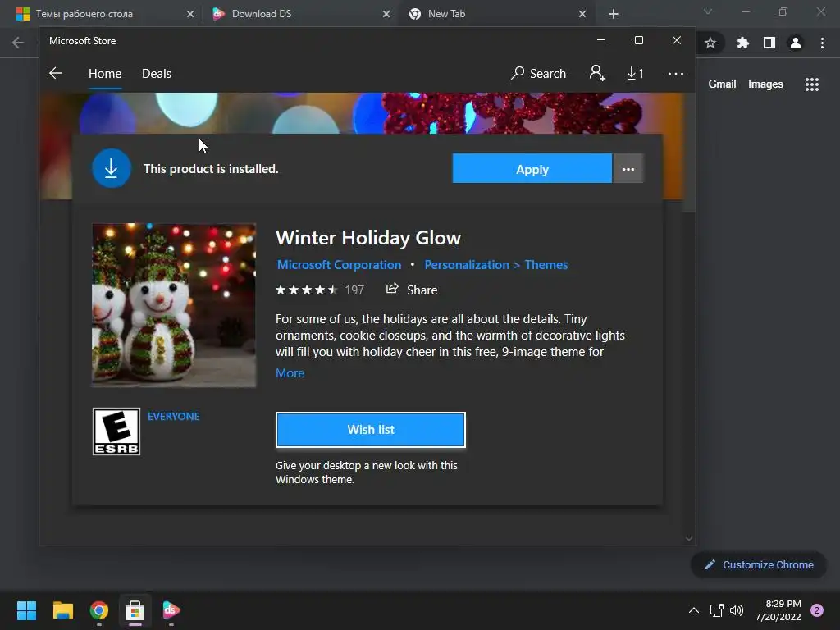Screen dimensions: 840x630
Task: Open the snowman theme thumbnail
Action: pyautogui.click(x=174, y=305)
